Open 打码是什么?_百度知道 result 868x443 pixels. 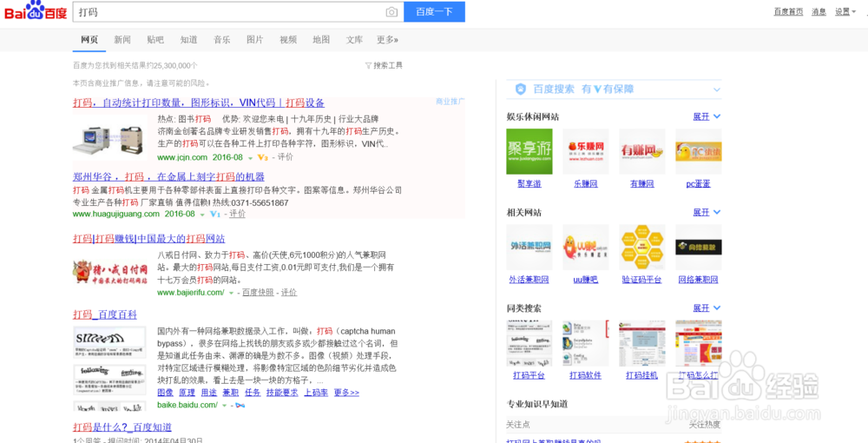click(122, 427)
